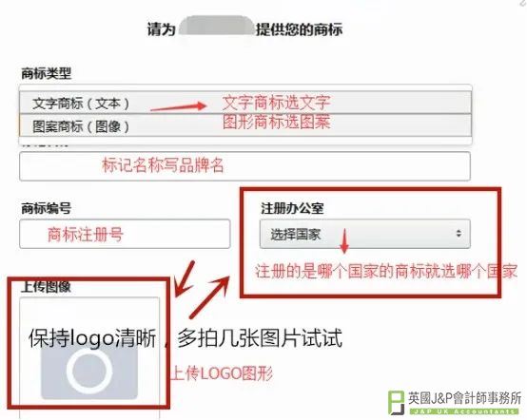Click the 商标编号 registration number field
Image resolution: width=527 pixels, height=420 pixels.
coord(125,234)
